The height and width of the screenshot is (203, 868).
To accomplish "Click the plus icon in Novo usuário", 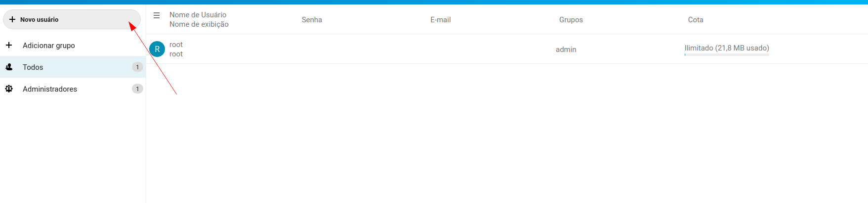I will pos(12,19).
